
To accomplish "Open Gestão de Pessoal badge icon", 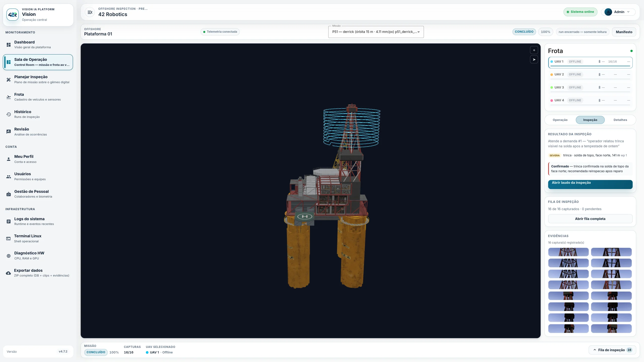I will 9,194.
